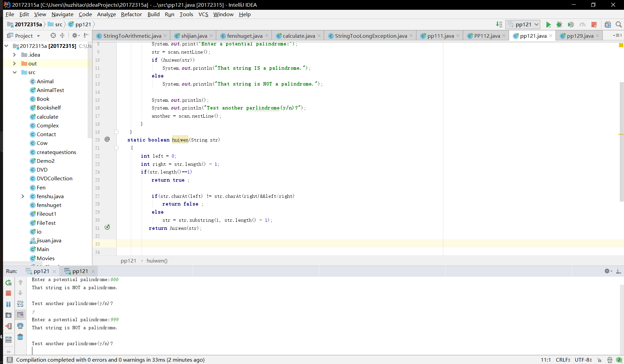This screenshot has width=624, height=364.
Task: Collapse all in Project panel
Action: tap(62, 35)
